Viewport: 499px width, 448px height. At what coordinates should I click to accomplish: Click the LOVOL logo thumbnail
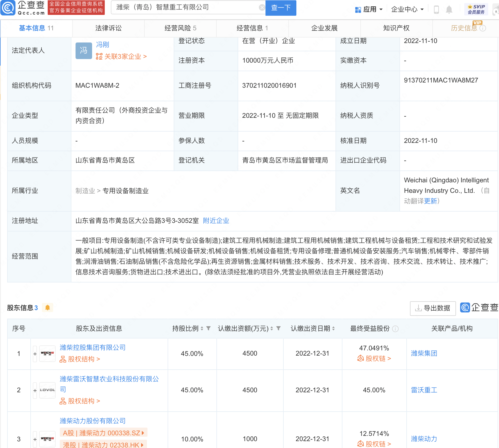click(x=47, y=390)
